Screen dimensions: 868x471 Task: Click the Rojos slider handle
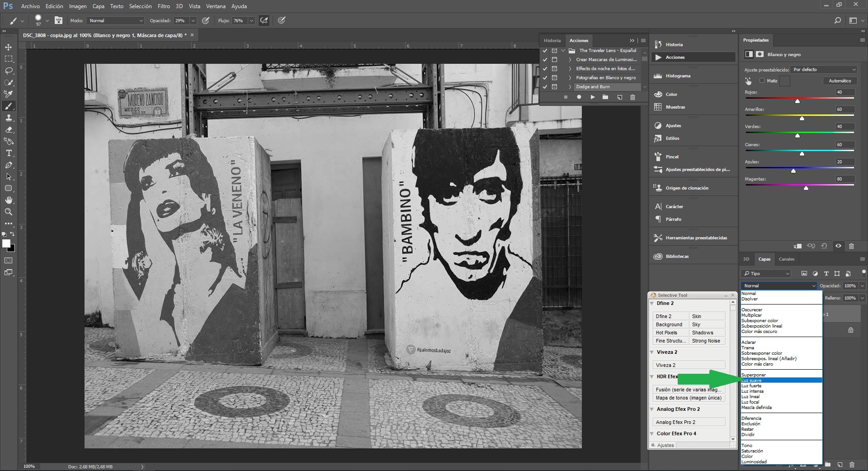pos(797,101)
